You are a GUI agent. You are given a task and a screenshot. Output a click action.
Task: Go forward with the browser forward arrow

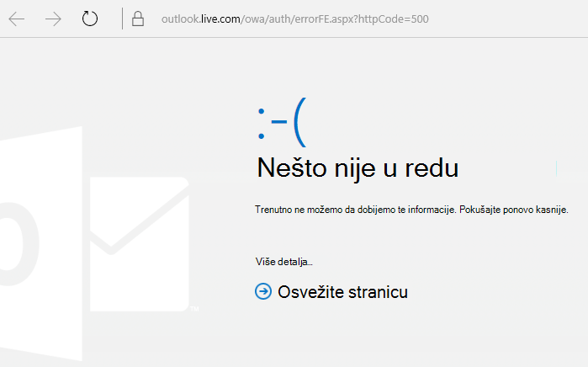53,19
